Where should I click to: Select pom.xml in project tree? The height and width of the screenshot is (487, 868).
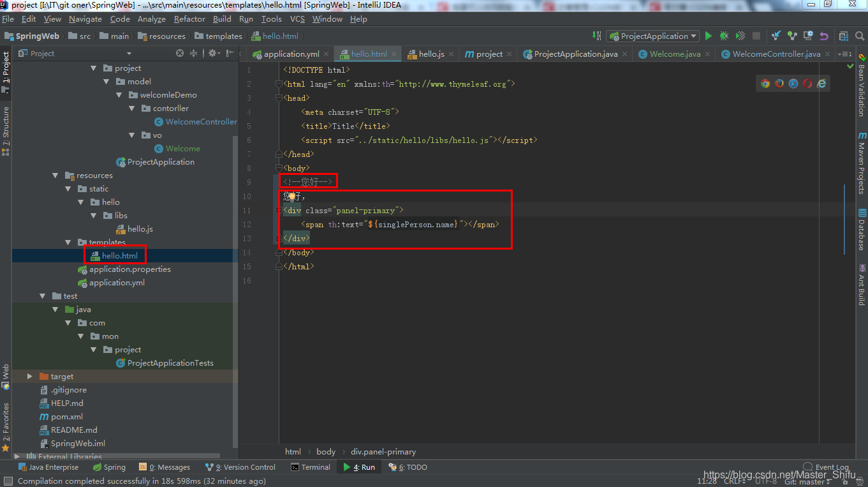[61, 417]
